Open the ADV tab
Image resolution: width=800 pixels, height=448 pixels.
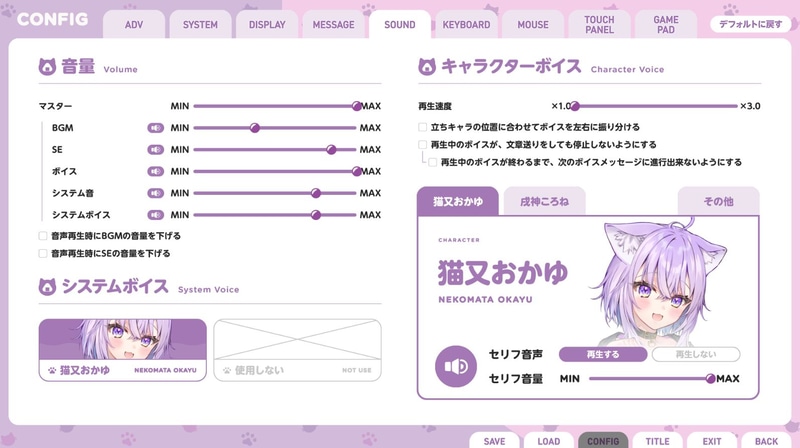click(134, 24)
